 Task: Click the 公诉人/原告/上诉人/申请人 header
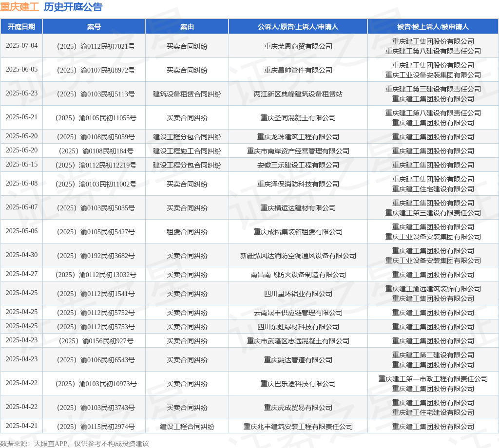[x=298, y=27]
